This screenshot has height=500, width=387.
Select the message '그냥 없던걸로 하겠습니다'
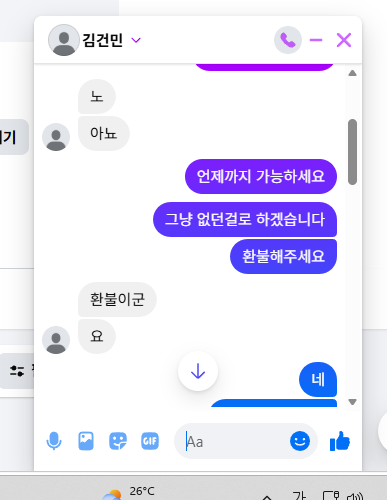245,219
